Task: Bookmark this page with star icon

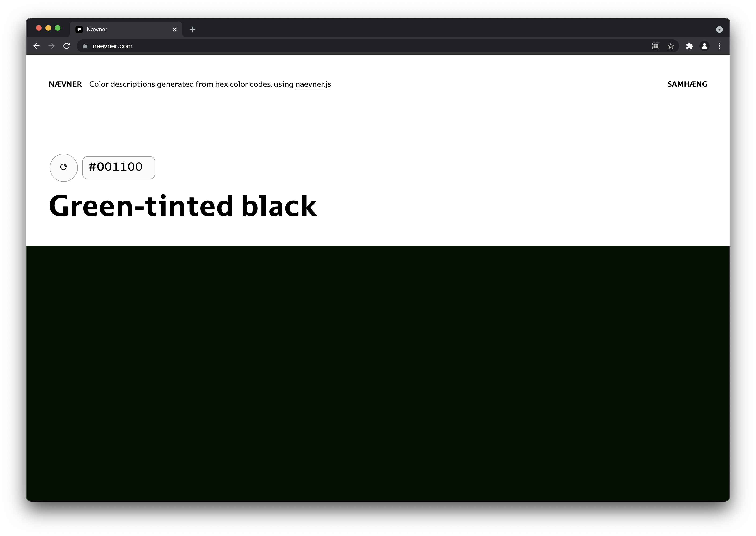Action: [x=671, y=46]
